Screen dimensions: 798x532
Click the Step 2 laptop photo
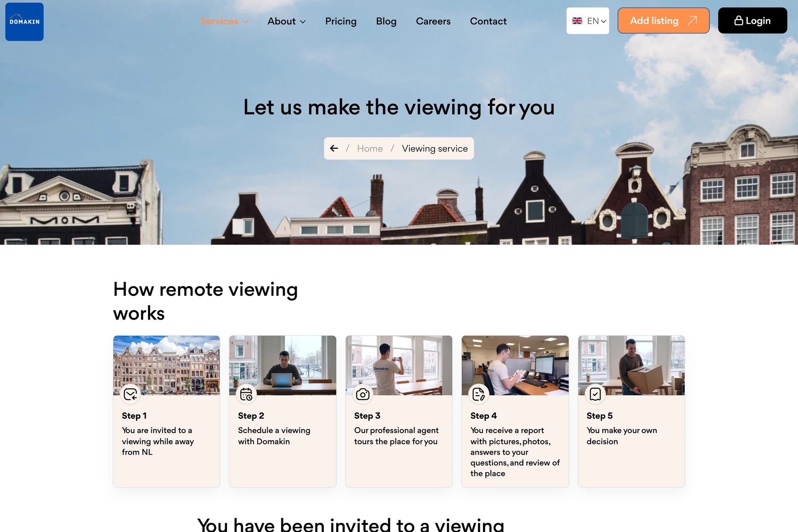[x=283, y=365]
